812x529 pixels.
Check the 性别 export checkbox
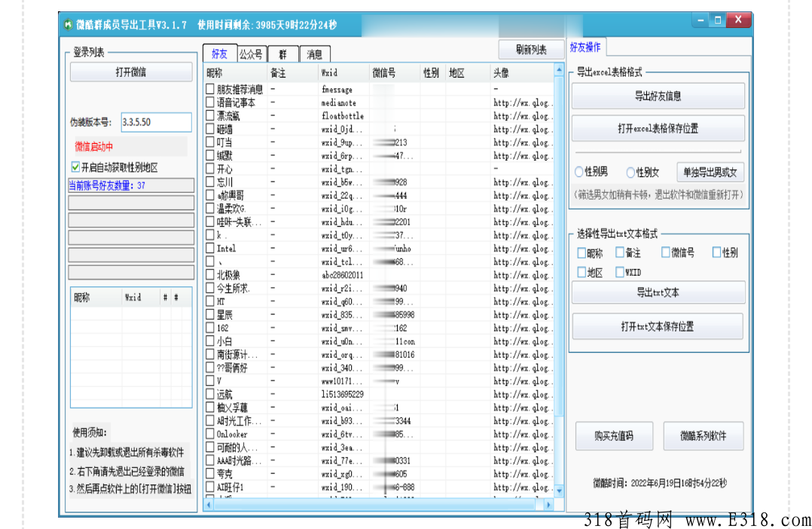tap(717, 252)
